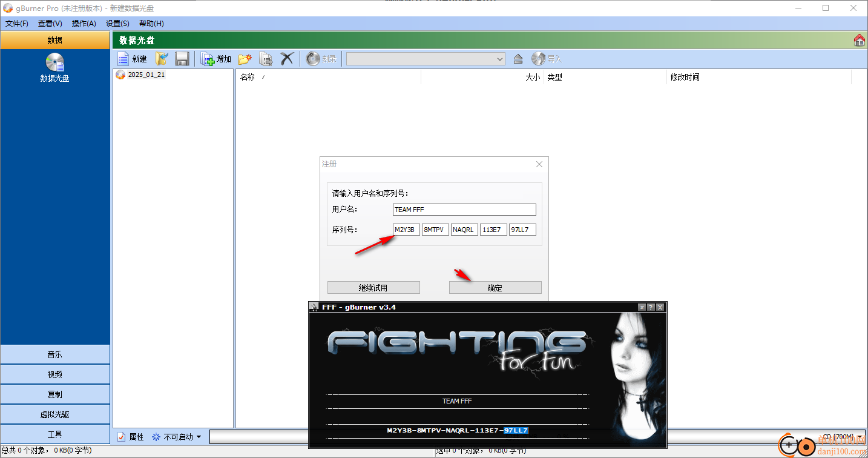This screenshot has height=458, width=868.
Task: Click the red home icon at top right
Action: click(x=860, y=41)
